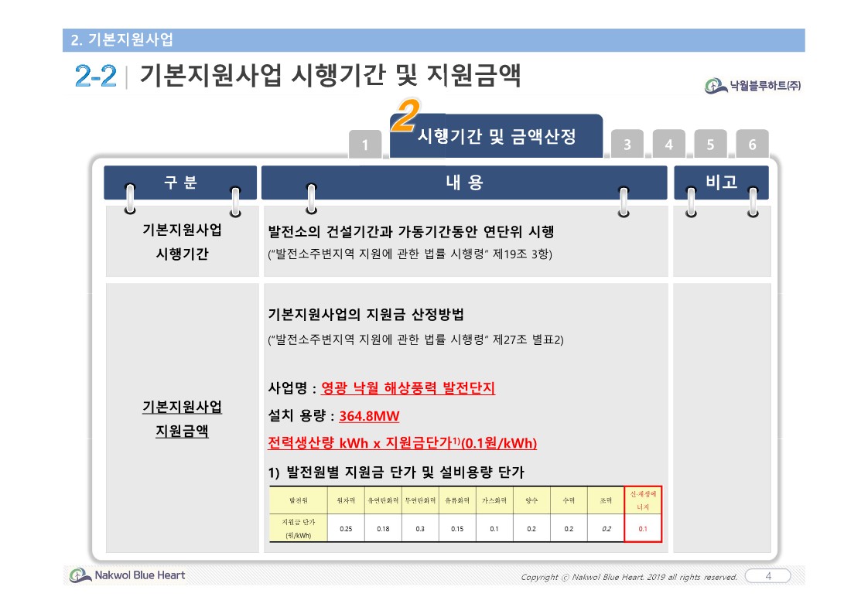Viewport: 868px width, 614px height.
Task: Click the copyright notice in the footer
Action: coord(629,577)
